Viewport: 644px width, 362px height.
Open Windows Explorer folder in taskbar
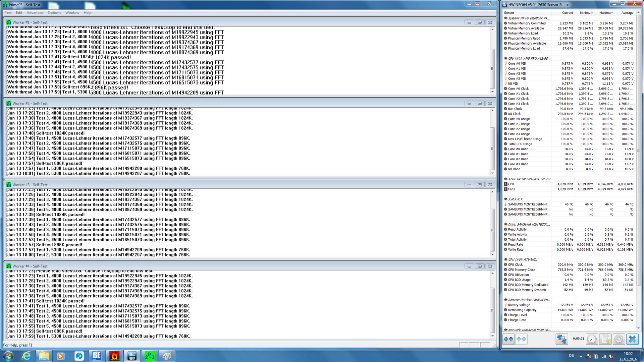[44, 356]
